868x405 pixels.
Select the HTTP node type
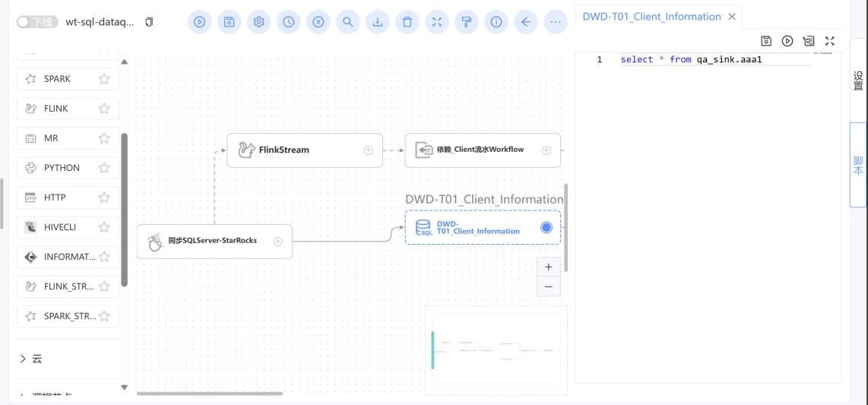(x=68, y=197)
